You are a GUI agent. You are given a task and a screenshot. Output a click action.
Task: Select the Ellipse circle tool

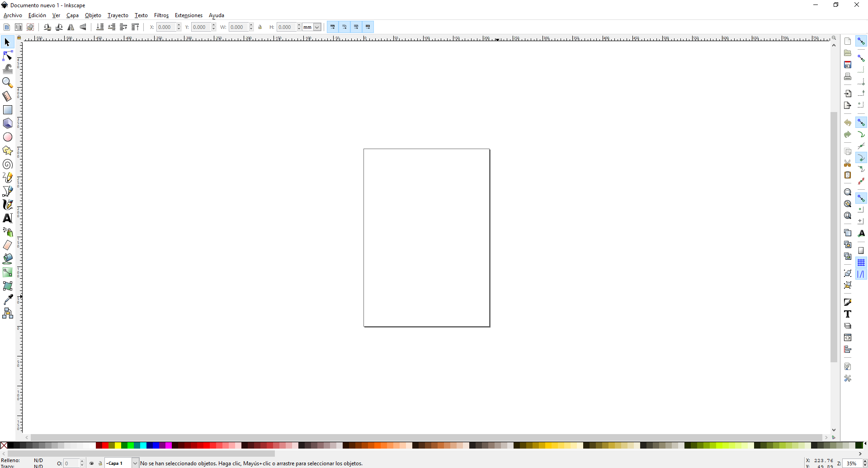point(7,137)
